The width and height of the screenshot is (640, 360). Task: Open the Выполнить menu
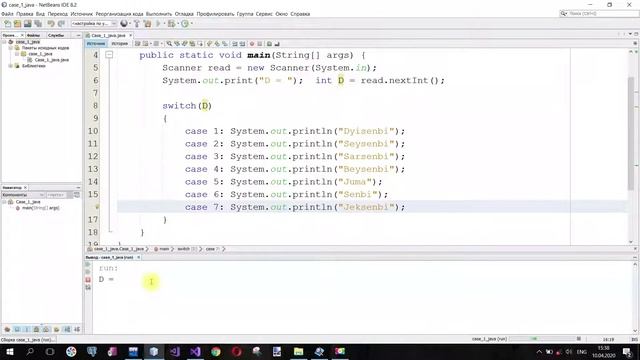click(x=159, y=14)
